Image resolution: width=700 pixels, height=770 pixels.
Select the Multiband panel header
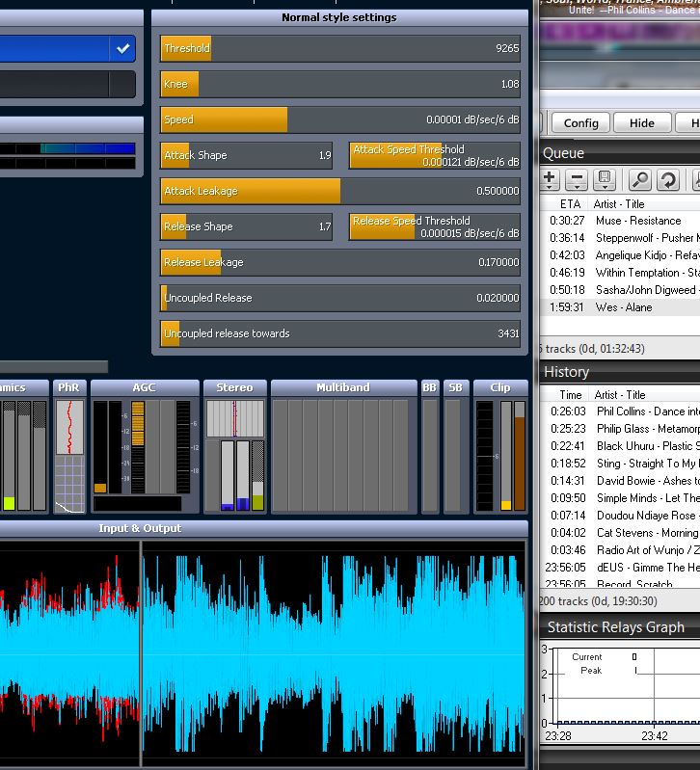[x=343, y=387]
